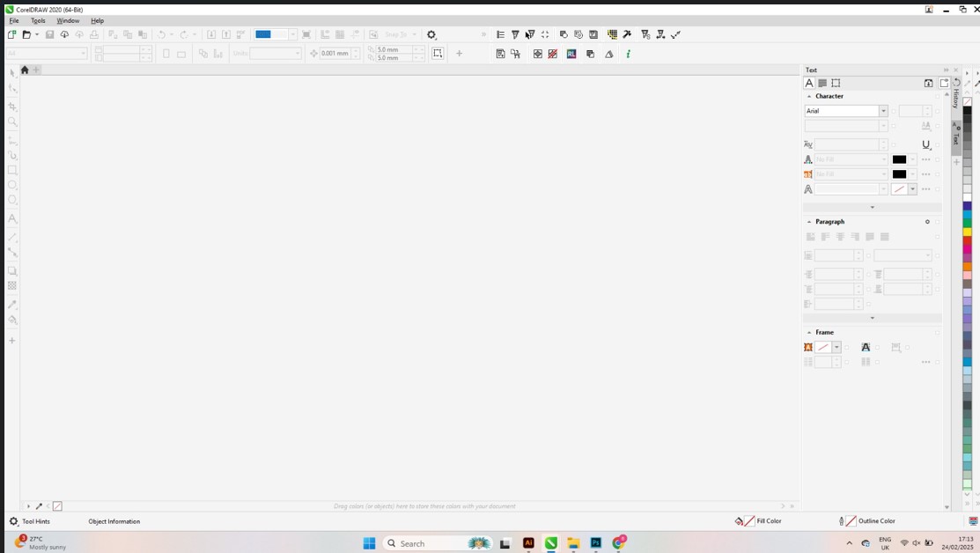Image resolution: width=980 pixels, height=553 pixels.
Task: Collapse the Paragraph section
Action: (x=809, y=222)
